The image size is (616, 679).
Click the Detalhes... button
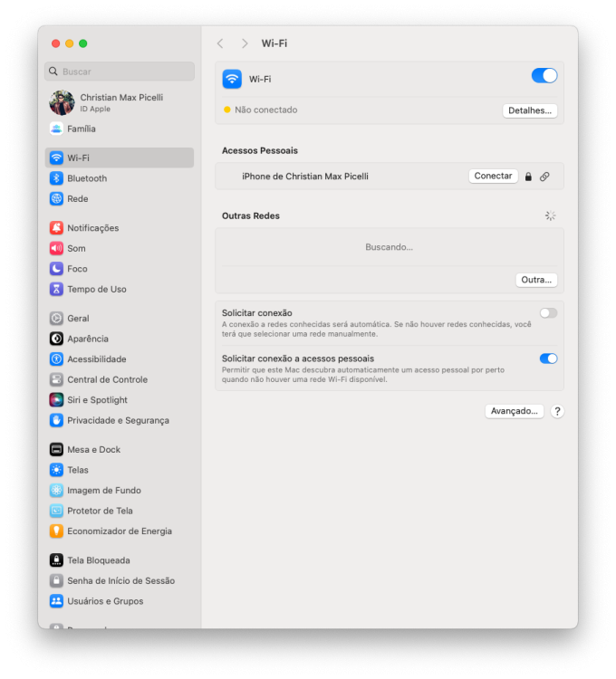pyautogui.click(x=529, y=110)
